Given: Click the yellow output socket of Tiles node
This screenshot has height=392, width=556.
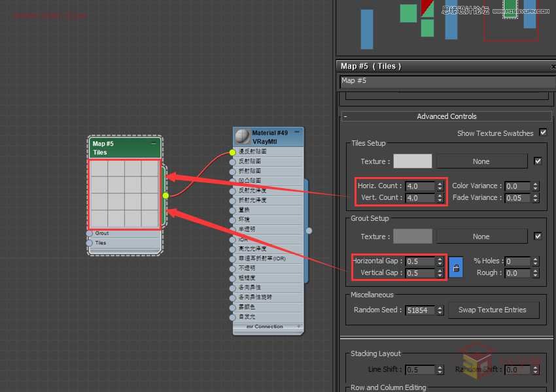Looking at the screenshot, I should [165, 195].
